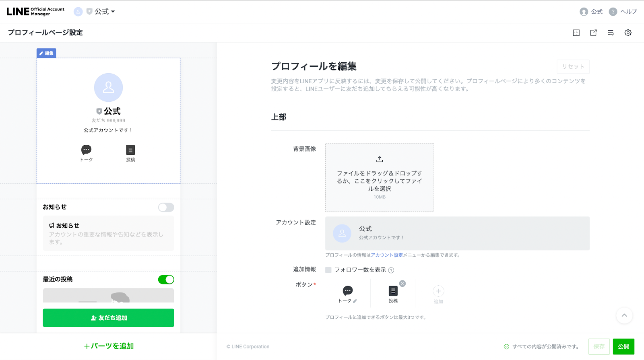Open the LINE Official Account Manager logo

35,11
